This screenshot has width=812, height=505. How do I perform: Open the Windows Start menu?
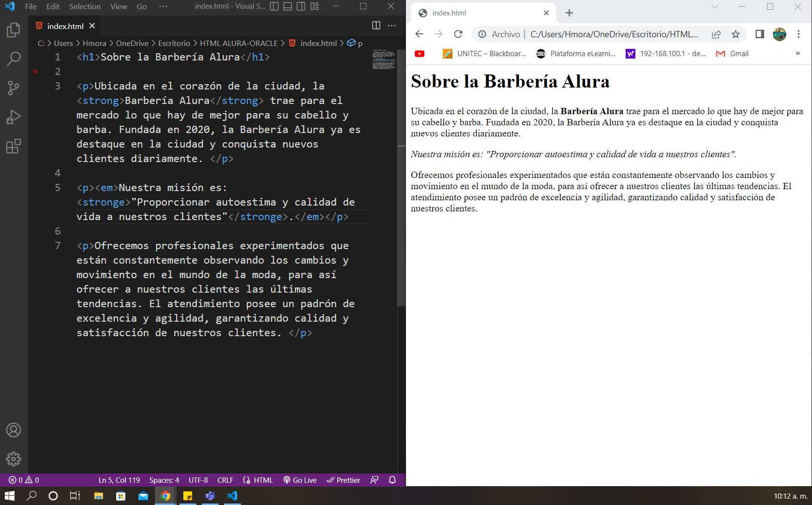[x=10, y=496]
